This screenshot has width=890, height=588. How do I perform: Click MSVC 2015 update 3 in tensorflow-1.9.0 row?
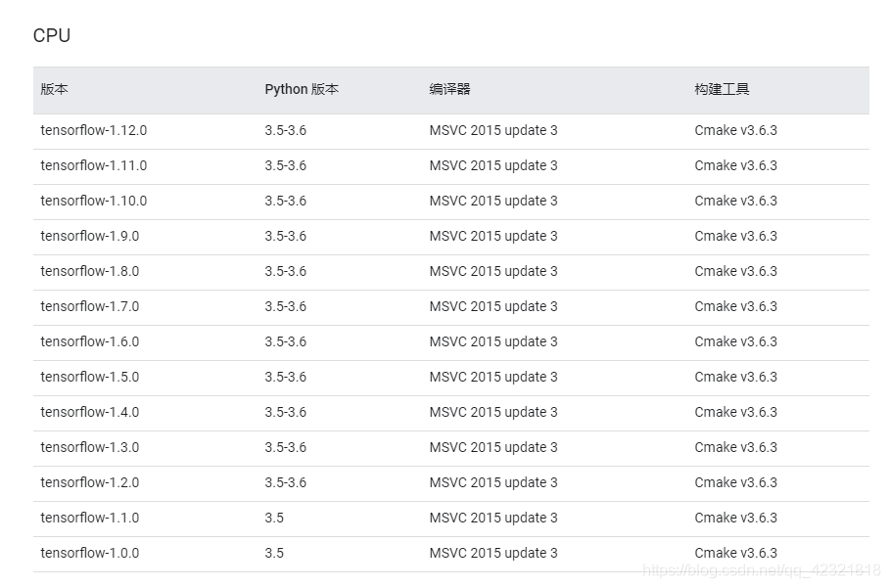pyautogui.click(x=493, y=236)
